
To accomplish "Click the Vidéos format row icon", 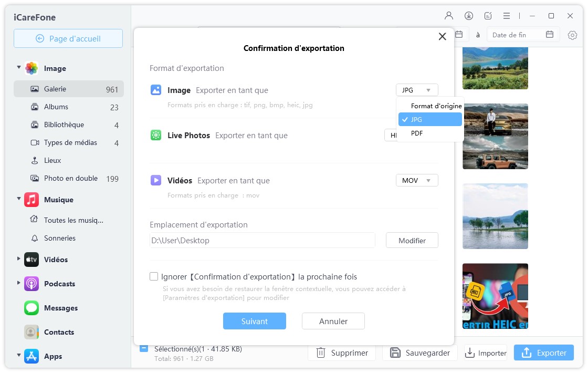I will click(155, 180).
